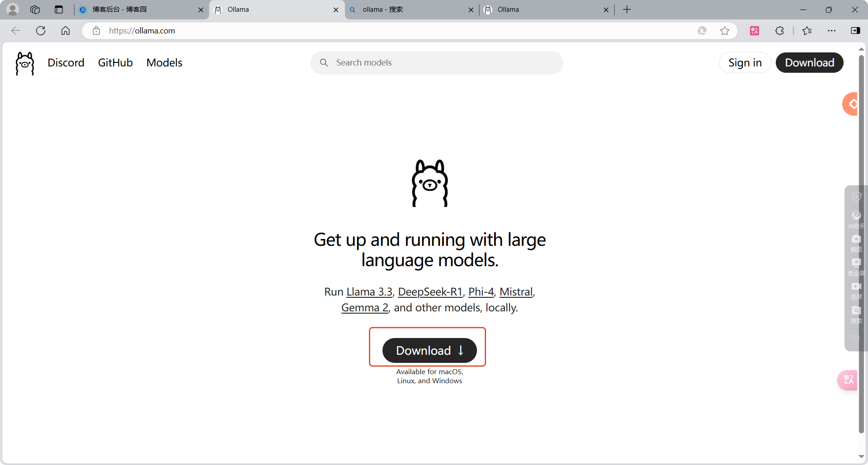This screenshot has width=868, height=465.
Task: Click the 截图 screenshot tool
Action: (x=856, y=243)
